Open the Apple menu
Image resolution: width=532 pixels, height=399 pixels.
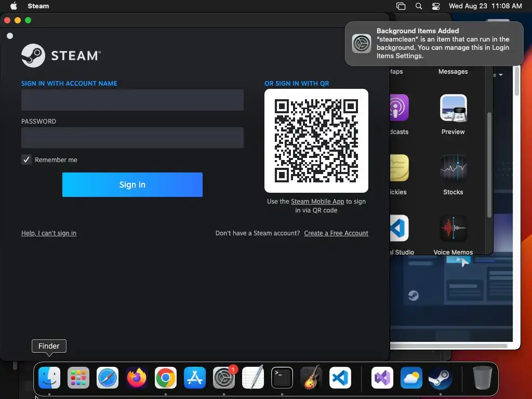pos(14,6)
